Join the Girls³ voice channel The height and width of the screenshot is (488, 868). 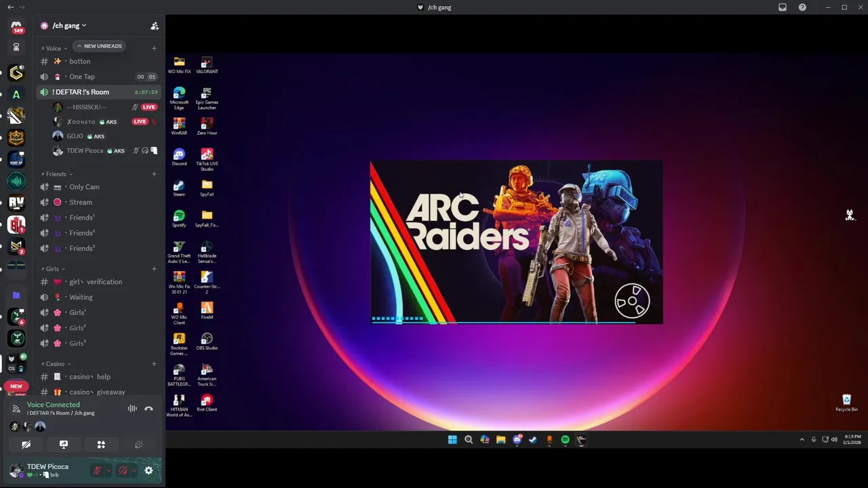(99, 343)
